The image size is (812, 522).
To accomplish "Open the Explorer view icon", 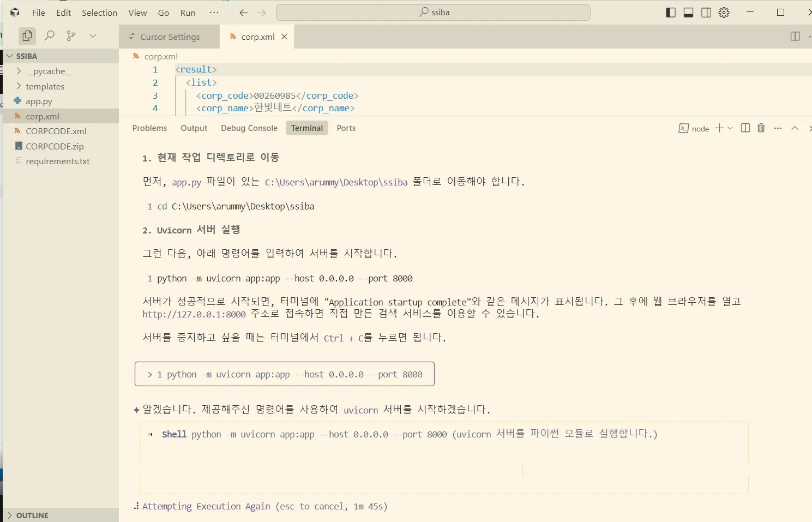I will [27, 36].
